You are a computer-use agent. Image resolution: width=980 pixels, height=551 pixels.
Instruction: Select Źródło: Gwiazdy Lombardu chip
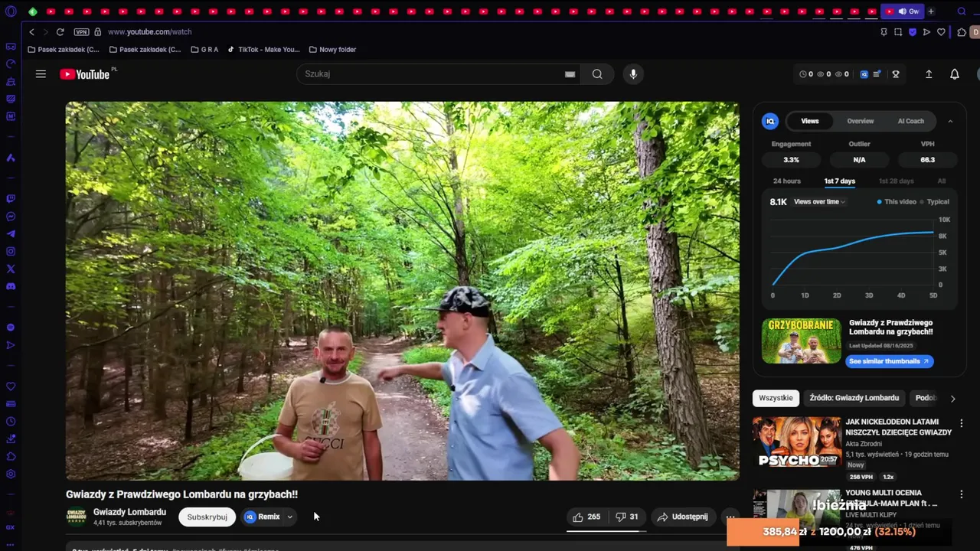(x=854, y=398)
